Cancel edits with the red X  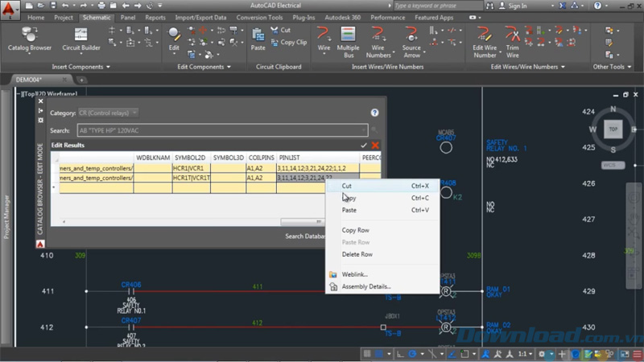[x=374, y=146]
